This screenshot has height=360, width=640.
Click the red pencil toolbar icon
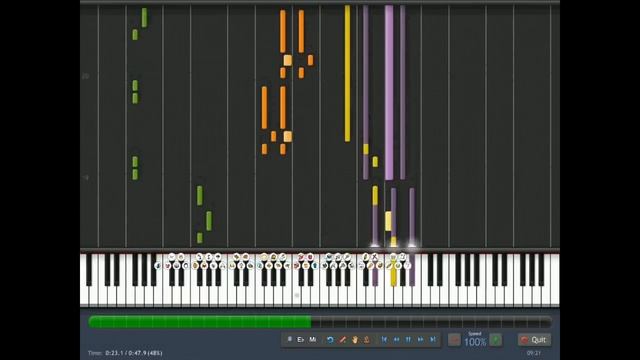coord(342,340)
